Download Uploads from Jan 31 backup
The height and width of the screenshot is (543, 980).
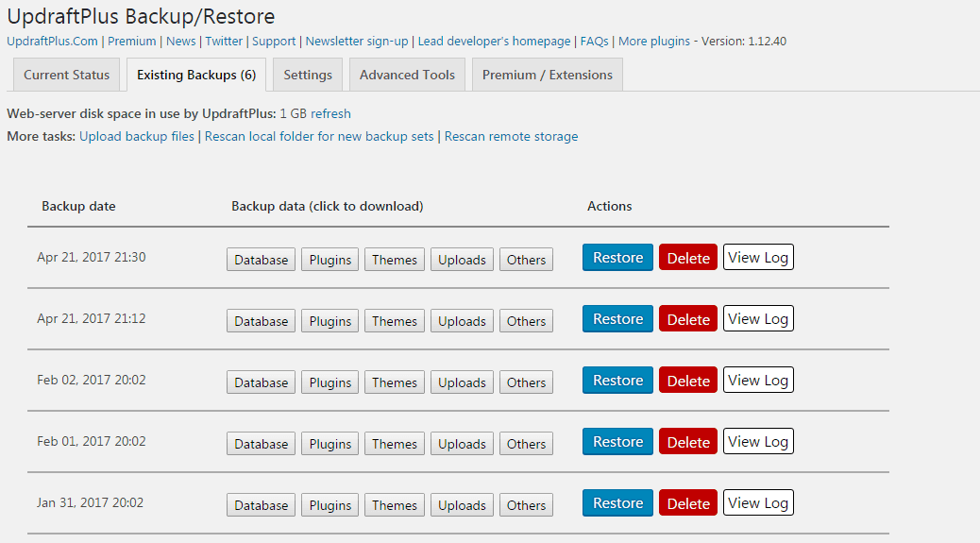coord(462,505)
